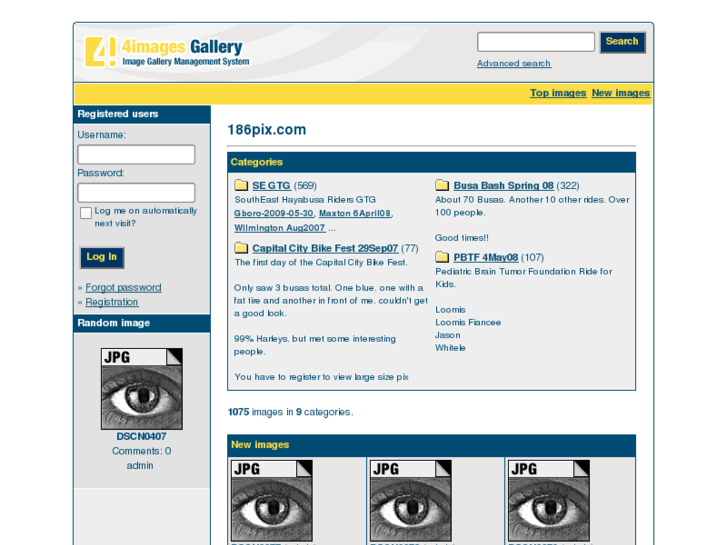The height and width of the screenshot is (545, 727).
Task: Open the Gboro-2009-05-30 subcategory
Action: (274, 213)
